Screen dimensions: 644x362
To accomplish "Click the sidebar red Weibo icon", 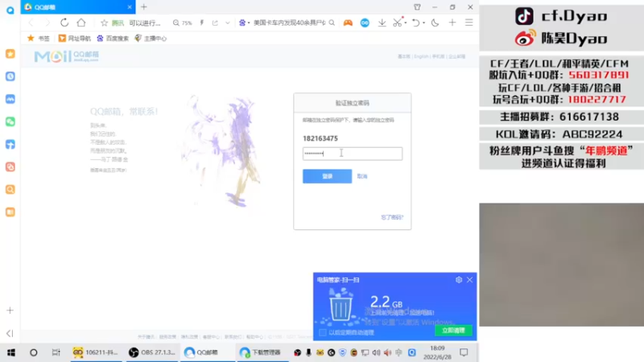I will [10, 167].
